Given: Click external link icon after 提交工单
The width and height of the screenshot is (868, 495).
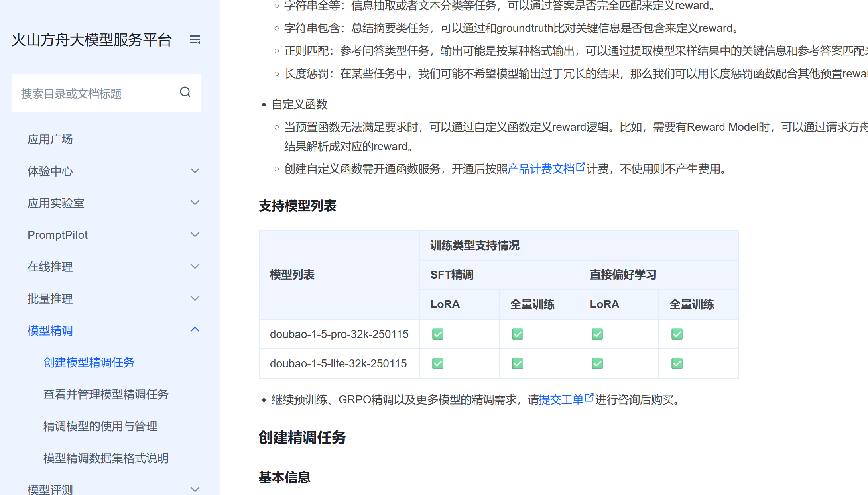Looking at the screenshot, I should [589, 397].
